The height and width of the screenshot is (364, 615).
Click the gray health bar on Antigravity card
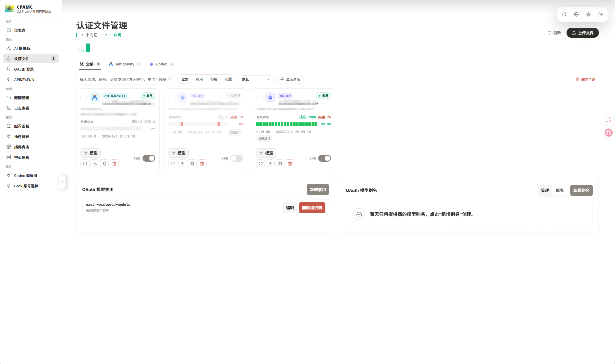click(111, 129)
